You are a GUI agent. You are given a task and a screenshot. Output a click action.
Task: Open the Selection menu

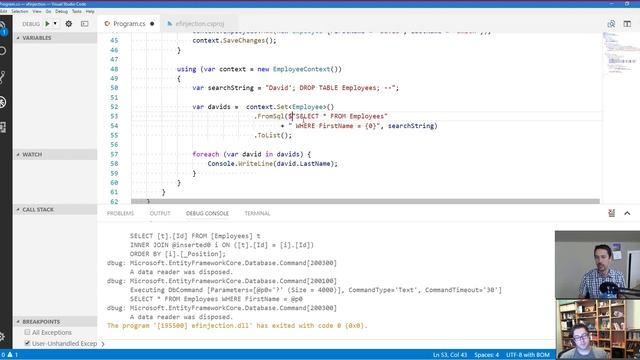(x=20, y=11)
